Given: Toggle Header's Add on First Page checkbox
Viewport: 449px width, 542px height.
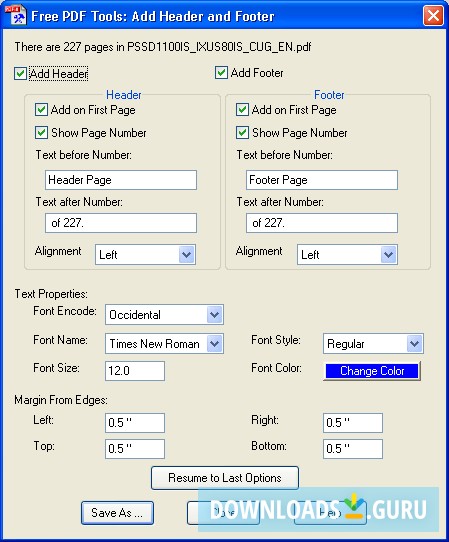Looking at the screenshot, I should coord(41,110).
